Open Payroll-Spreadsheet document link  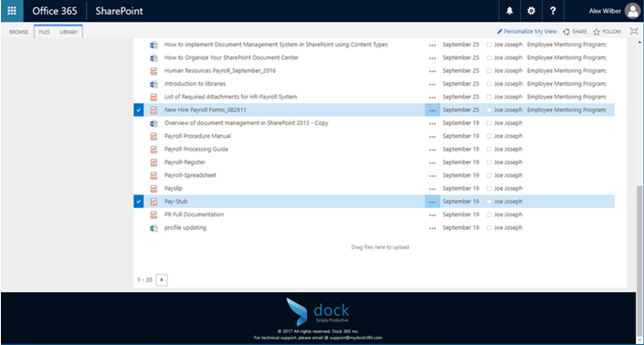point(190,175)
